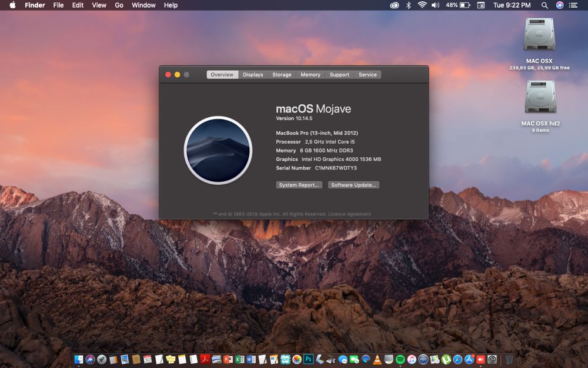Screen dimensions: 588x368
Task: Open Photos app in the Dock
Action: coord(297,359)
